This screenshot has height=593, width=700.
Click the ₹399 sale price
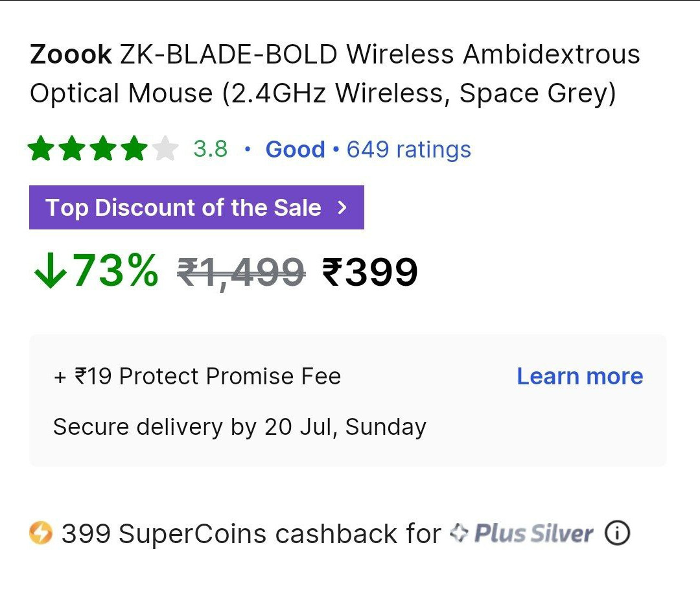coord(369,272)
